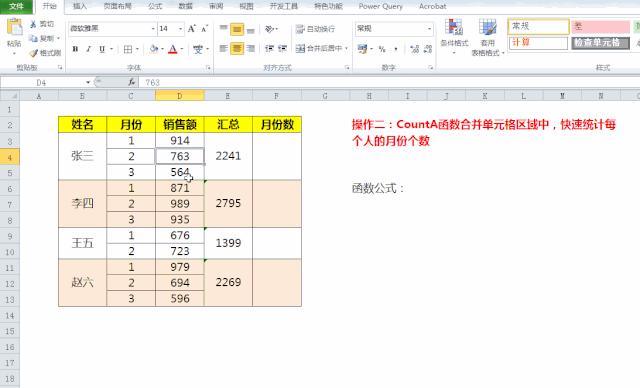Apply the Calculation (计算) cell style

click(x=538, y=42)
